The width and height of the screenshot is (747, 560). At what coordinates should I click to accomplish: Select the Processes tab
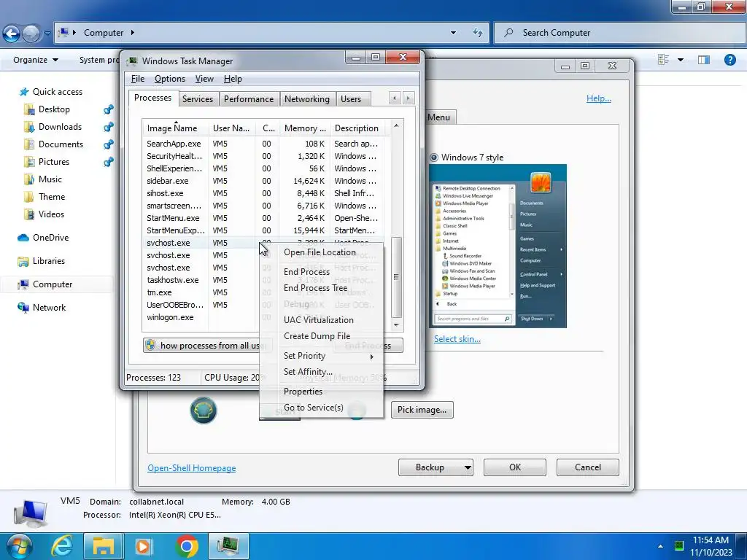(152, 98)
